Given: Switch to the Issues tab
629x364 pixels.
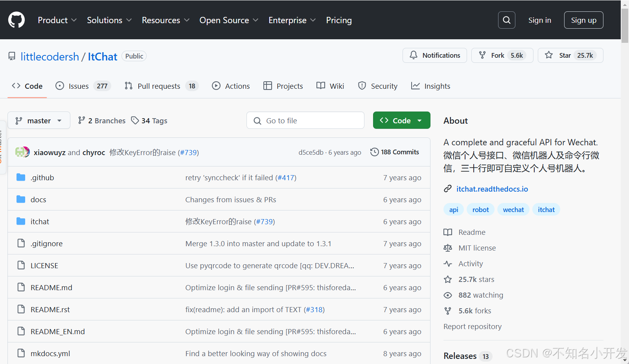Looking at the screenshot, I should [x=83, y=86].
